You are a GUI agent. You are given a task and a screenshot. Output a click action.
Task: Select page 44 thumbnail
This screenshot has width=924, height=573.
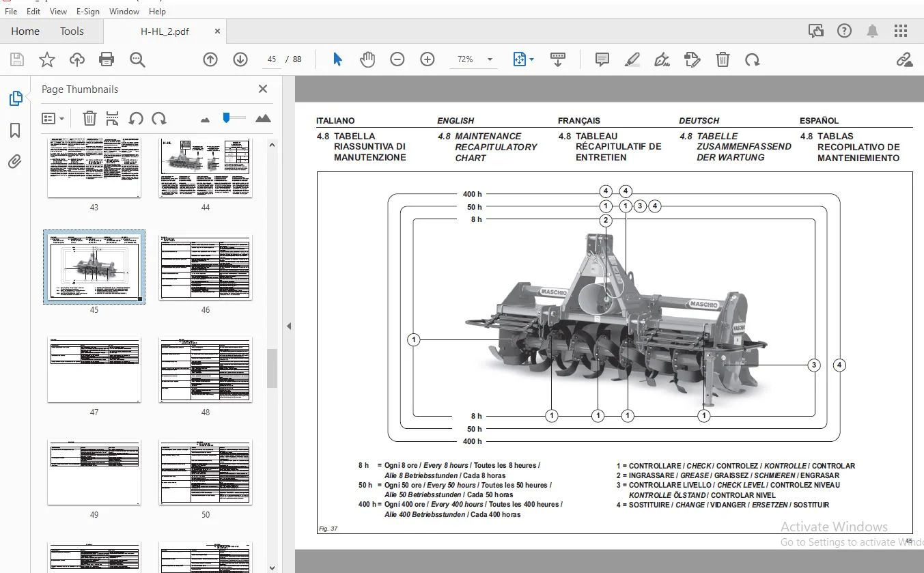pyautogui.click(x=206, y=168)
